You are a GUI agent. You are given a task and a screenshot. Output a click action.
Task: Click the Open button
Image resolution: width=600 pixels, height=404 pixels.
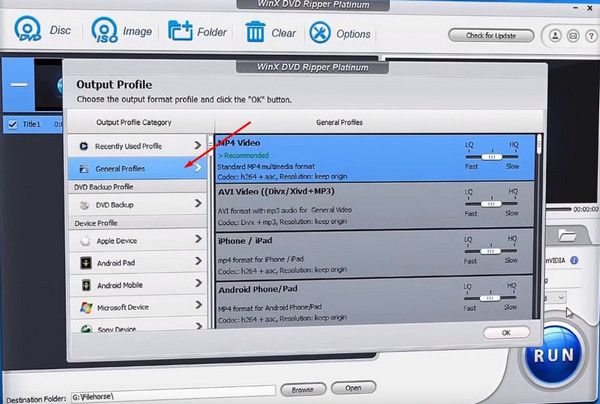click(353, 388)
